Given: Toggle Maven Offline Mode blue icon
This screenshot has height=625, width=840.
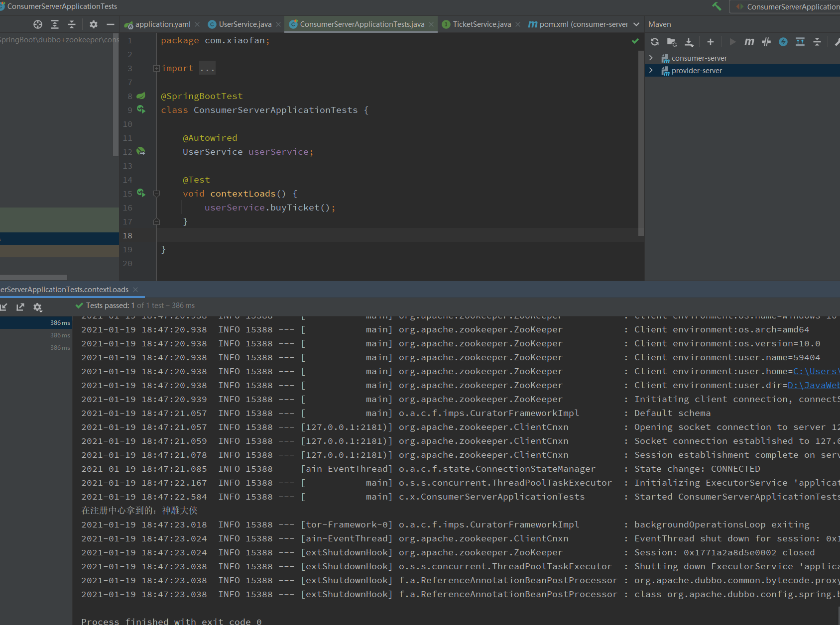Looking at the screenshot, I should tap(783, 42).
